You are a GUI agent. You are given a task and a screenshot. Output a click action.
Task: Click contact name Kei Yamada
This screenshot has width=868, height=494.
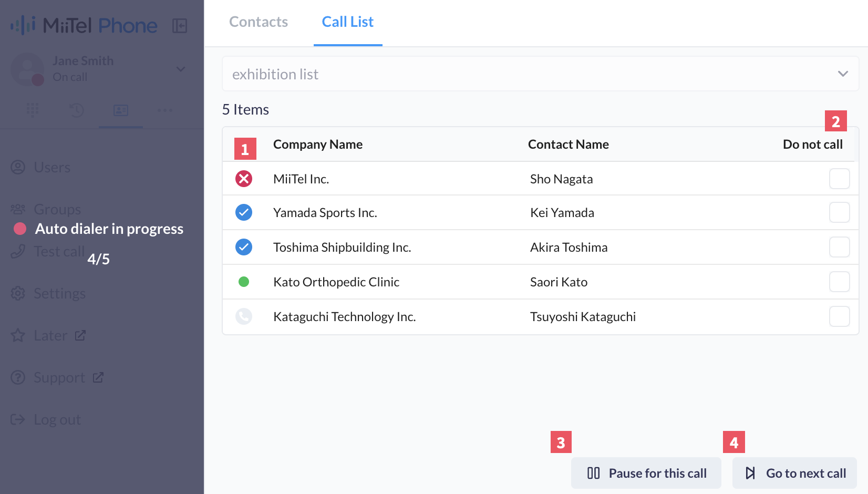pyautogui.click(x=562, y=213)
